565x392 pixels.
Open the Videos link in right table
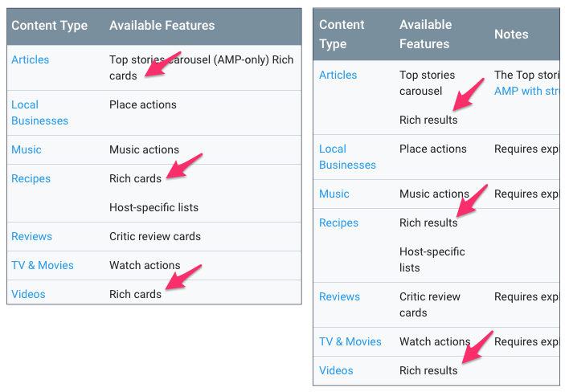pos(336,370)
